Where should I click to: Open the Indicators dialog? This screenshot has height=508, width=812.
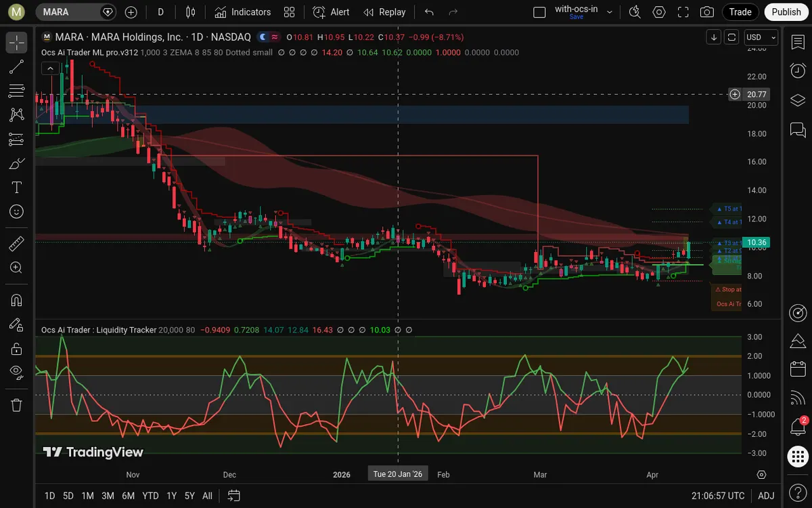tap(243, 12)
